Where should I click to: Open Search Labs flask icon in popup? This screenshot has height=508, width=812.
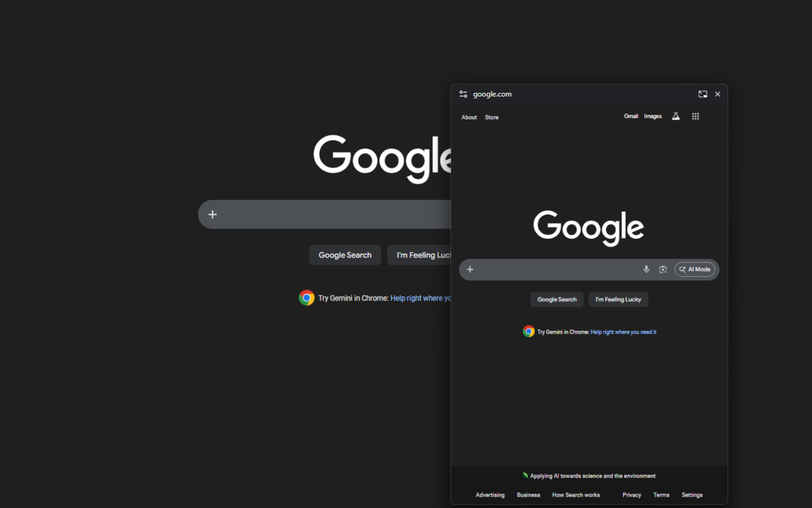[x=676, y=116]
